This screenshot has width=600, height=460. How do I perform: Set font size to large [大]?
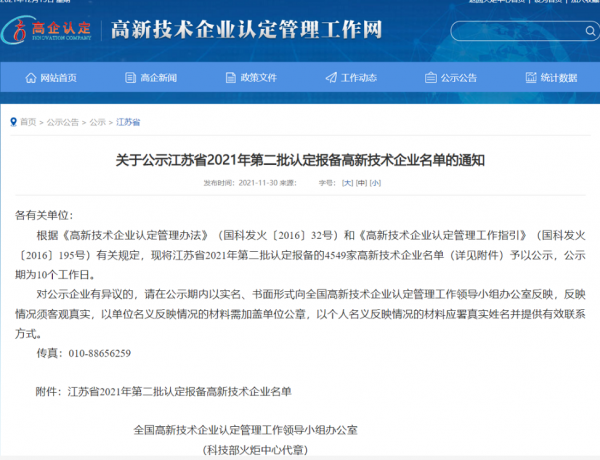[346, 184]
